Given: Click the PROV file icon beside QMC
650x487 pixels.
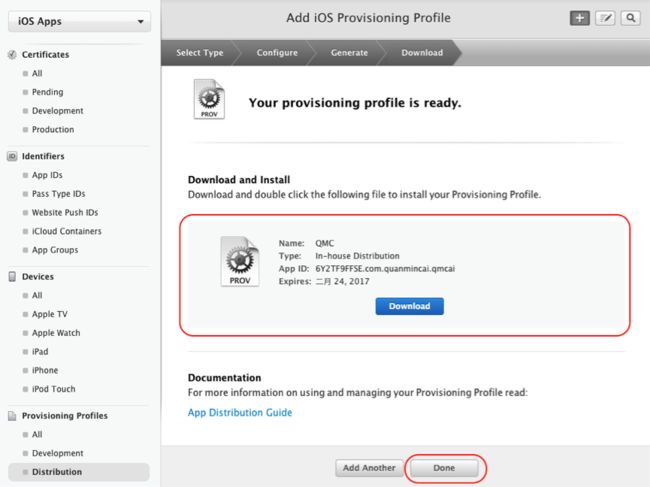Looking at the screenshot, I should [x=240, y=261].
